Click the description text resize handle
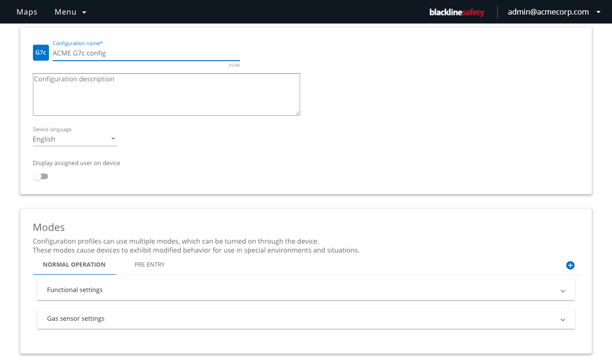This screenshot has width=612, height=364. 297,113
